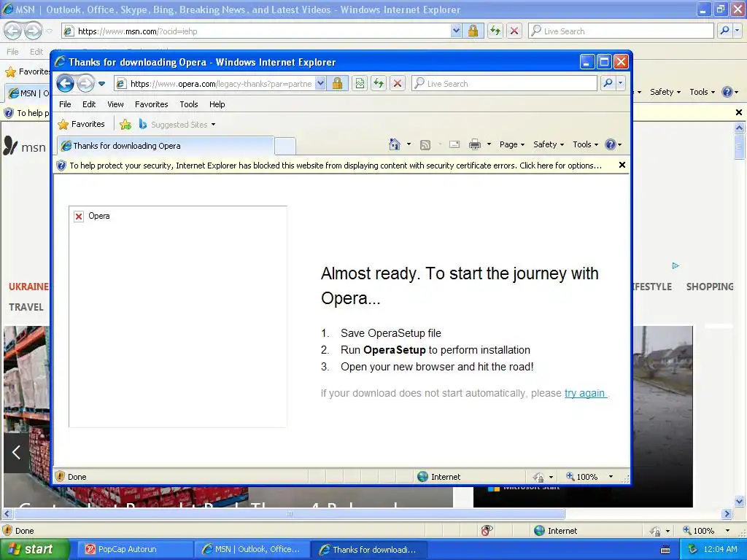
Task: Click Feeds RSS icon in Opera window
Action: 425,145
